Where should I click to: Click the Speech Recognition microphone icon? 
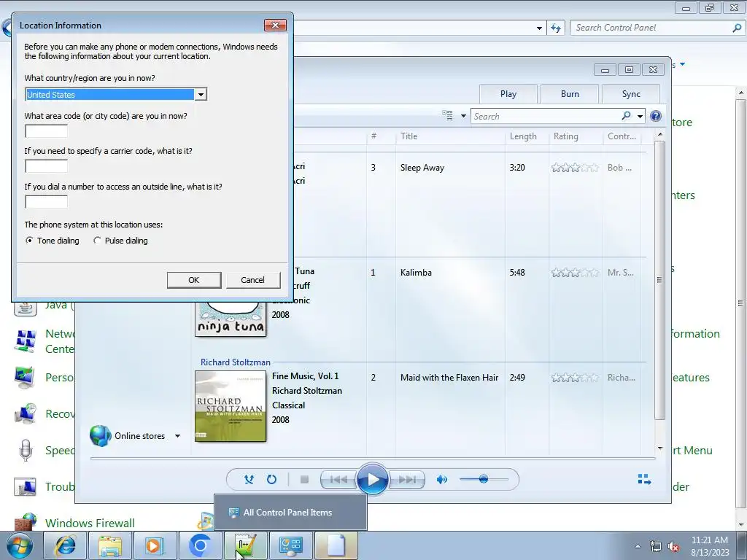pos(26,450)
